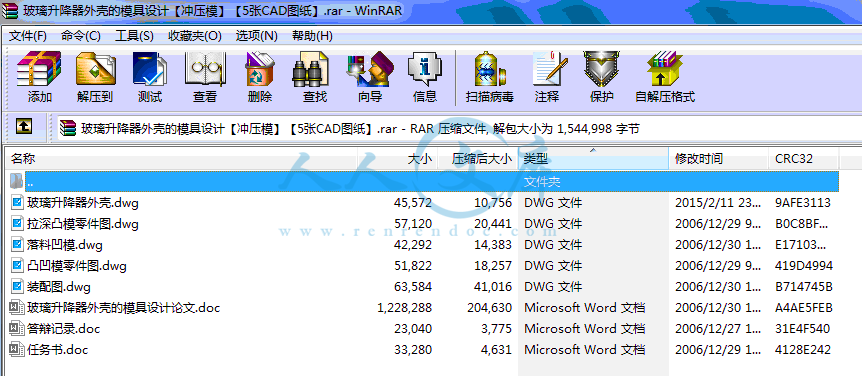The width and height of the screenshot is (862, 376).
Task: Select the file name 任务书.doc
Action: (57, 350)
